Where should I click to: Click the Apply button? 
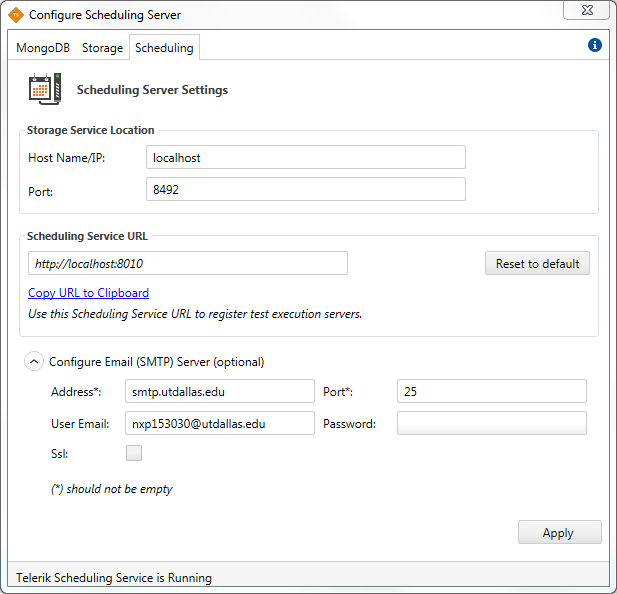point(559,533)
